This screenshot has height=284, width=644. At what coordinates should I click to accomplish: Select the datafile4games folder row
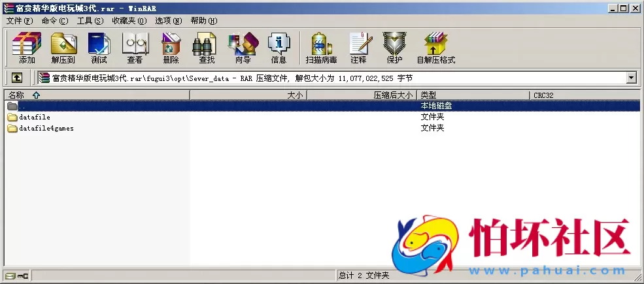[x=322, y=128]
